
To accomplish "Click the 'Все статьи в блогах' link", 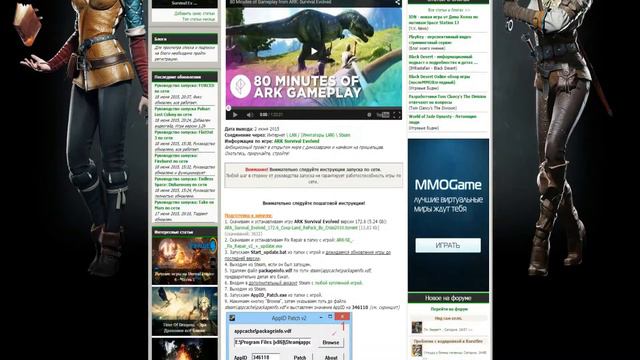I will [449, 10].
